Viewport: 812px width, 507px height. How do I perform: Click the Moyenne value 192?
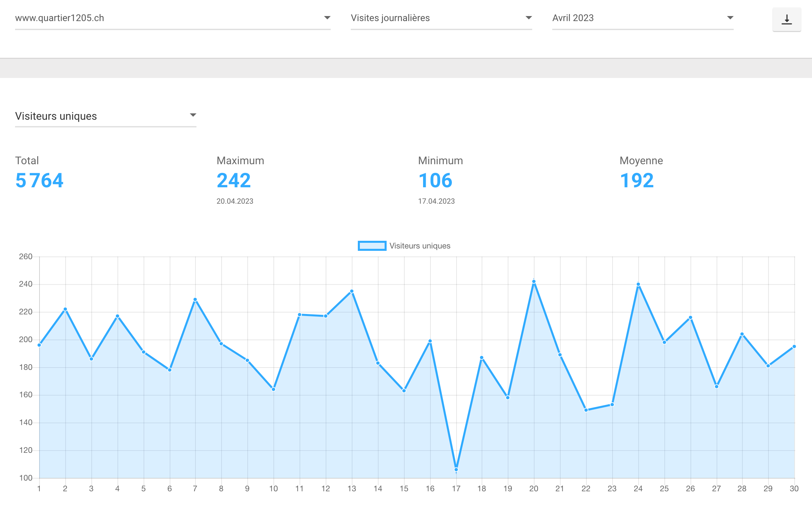tap(637, 180)
